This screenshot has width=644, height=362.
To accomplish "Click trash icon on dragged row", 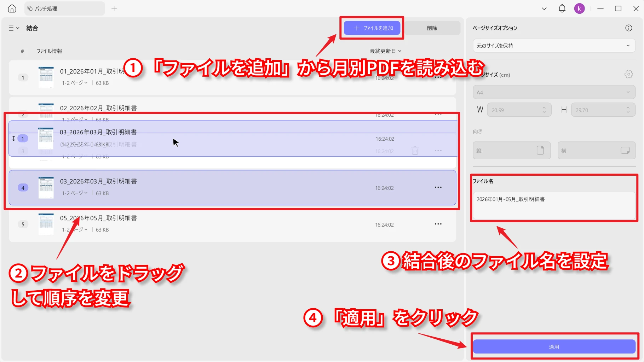I will (x=415, y=151).
